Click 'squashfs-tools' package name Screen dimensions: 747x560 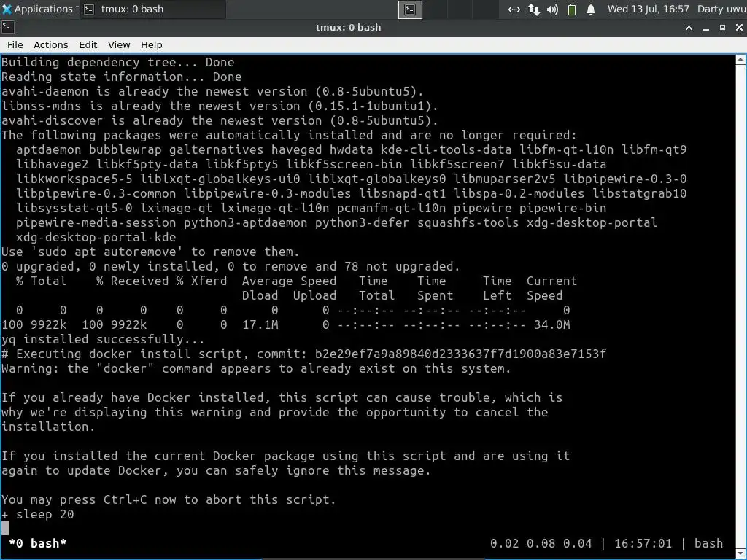tap(468, 222)
